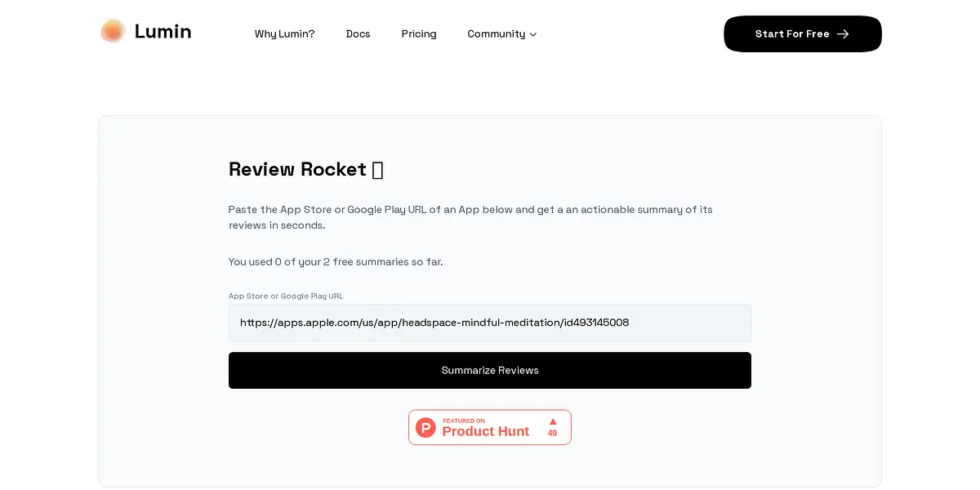Click the emoji box after Review Rocket
980x490 pixels.
pos(377,170)
